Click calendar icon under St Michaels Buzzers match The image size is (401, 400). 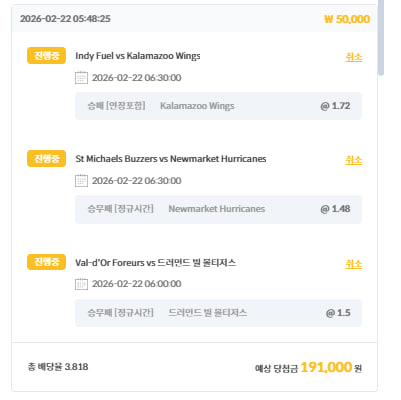[x=81, y=181]
